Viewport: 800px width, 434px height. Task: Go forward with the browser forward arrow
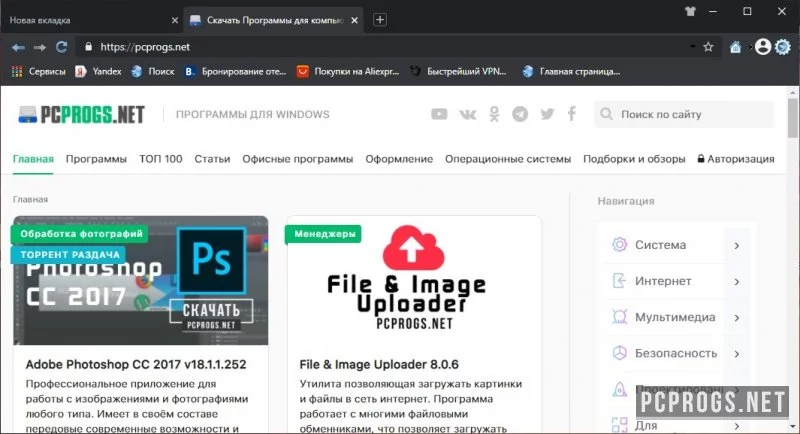click(x=40, y=47)
